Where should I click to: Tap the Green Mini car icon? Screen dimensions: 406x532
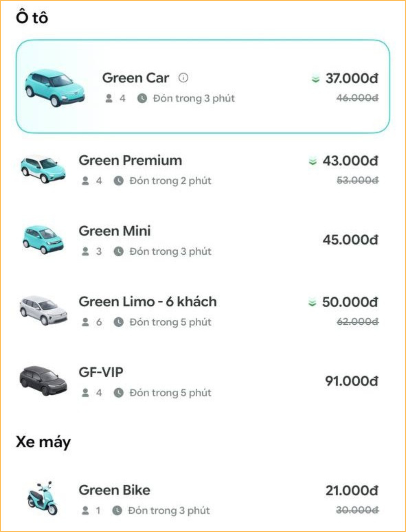click(x=43, y=240)
